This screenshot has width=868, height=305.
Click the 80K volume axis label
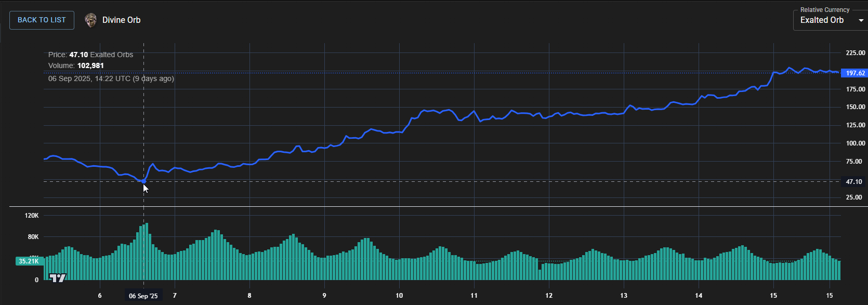tap(33, 237)
